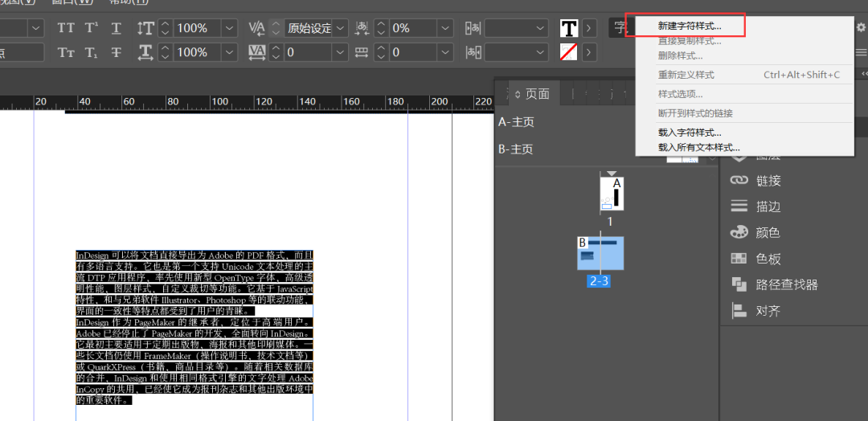Click the tsume 0% value field
The height and width of the screenshot is (421, 868).
coord(412,28)
